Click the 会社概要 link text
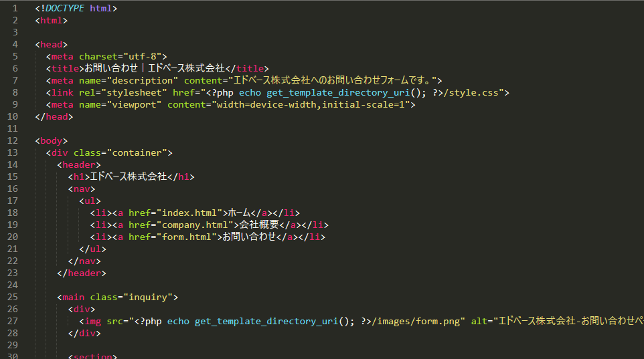644x359 pixels. (261, 225)
